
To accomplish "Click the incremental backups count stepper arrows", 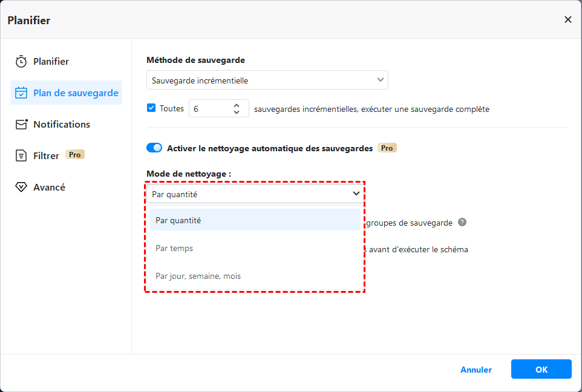I will coord(237,109).
